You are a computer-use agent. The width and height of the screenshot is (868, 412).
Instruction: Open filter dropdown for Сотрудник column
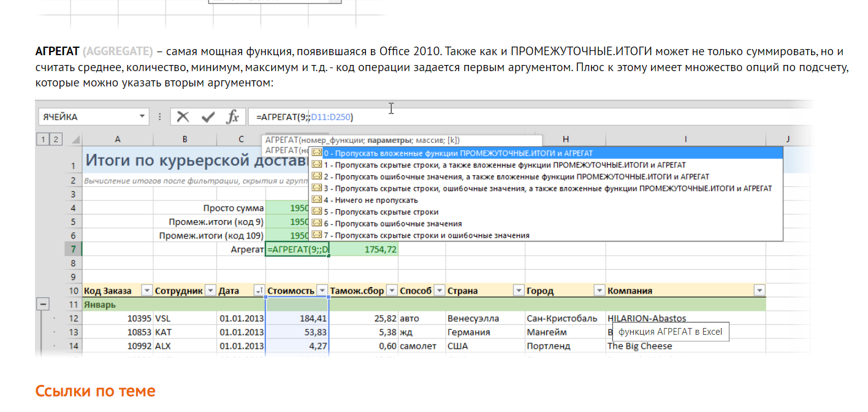[x=210, y=291]
